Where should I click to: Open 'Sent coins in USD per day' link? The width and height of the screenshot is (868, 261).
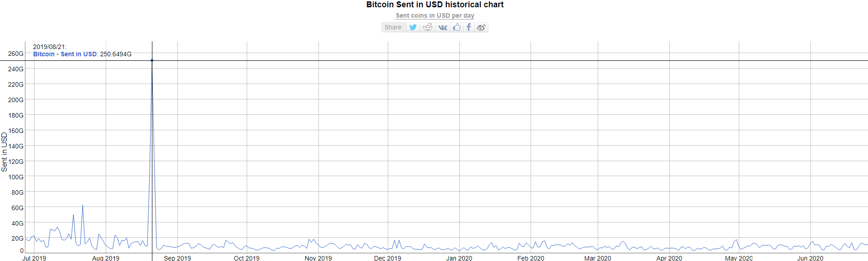pyautogui.click(x=434, y=15)
